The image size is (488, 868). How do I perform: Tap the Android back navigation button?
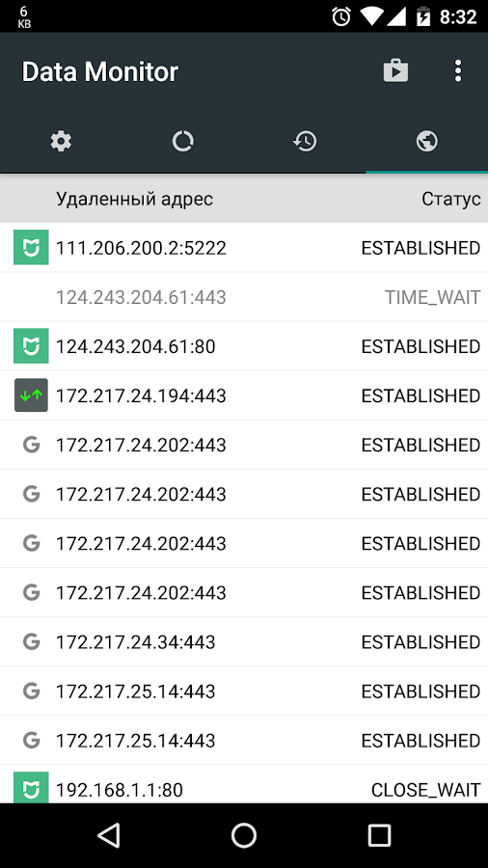point(108,835)
